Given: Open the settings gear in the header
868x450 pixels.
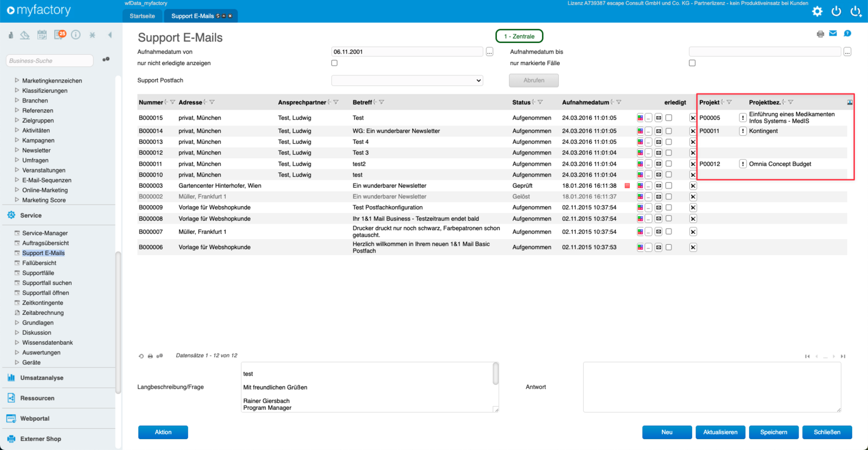Looking at the screenshot, I should tap(817, 11).
